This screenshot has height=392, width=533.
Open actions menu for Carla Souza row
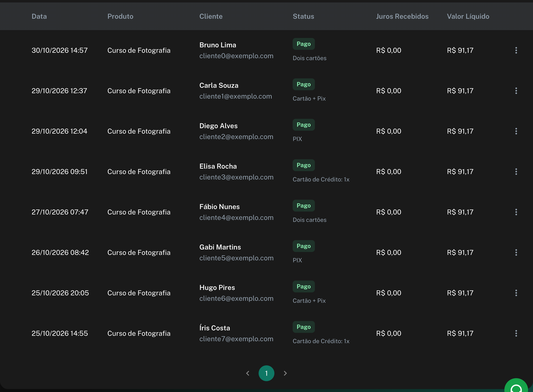[516, 91]
